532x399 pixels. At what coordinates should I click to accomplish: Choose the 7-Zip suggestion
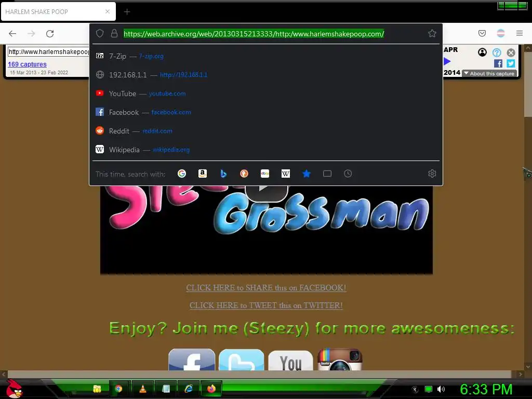point(266,56)
